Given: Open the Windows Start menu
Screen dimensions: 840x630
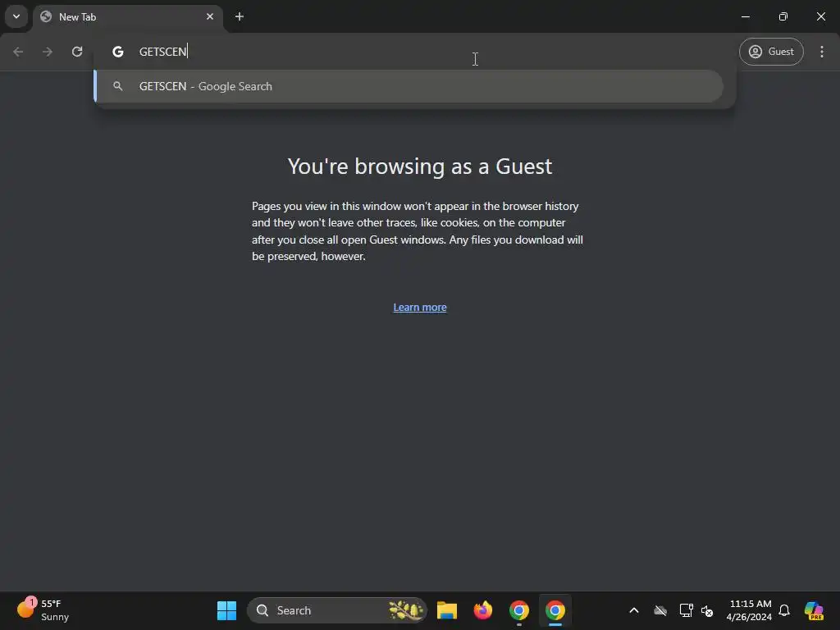Looking at the screenshot, I should tap(226, 610).
